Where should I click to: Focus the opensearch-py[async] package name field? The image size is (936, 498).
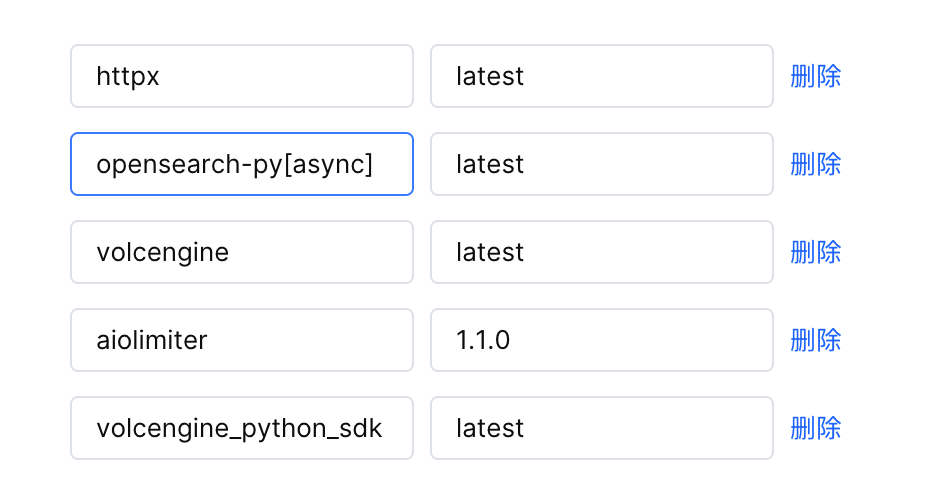pos(241,164)
